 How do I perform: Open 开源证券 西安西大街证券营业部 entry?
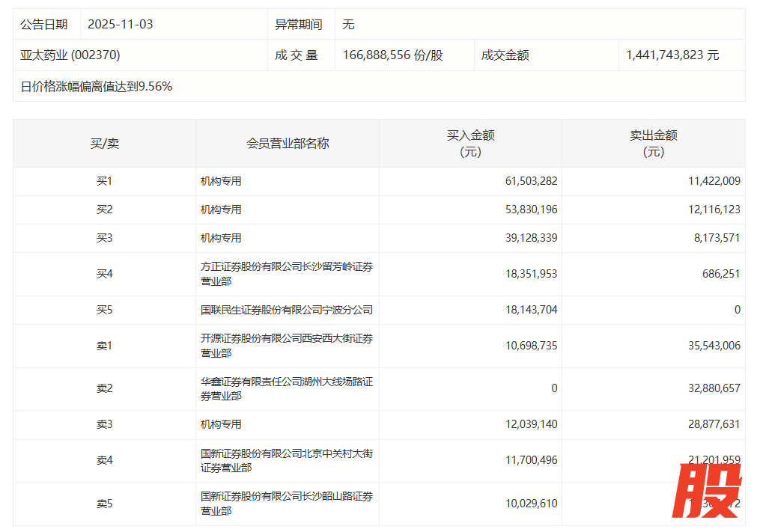click(x=286, y=346)
